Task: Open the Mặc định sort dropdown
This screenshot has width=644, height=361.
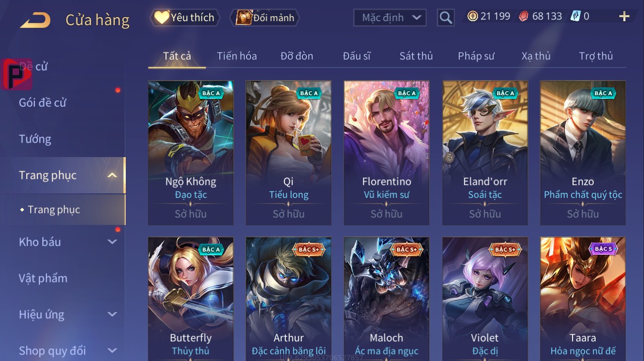Action: pyautogui.click(x=390, y=18)
